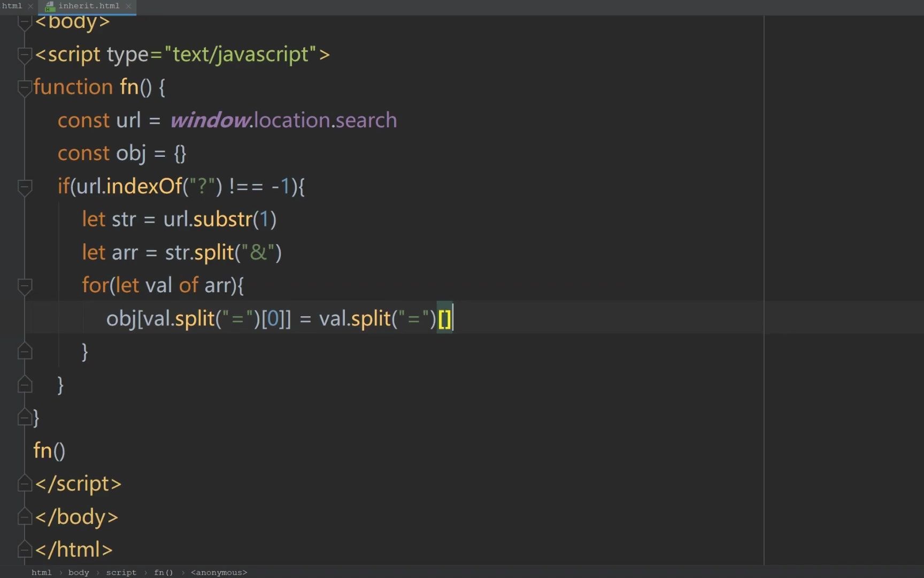Click fold end marker at closing body tag

pos(24,517)
